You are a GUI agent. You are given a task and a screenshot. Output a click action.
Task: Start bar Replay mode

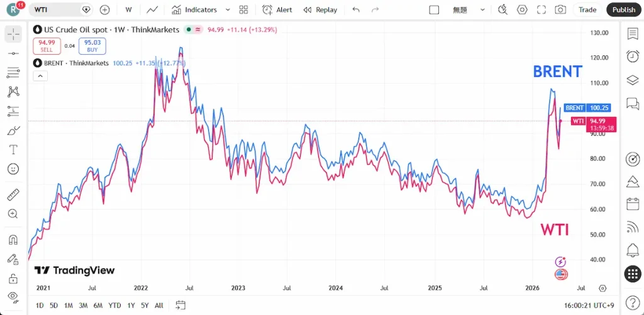(x=320, y=10)
